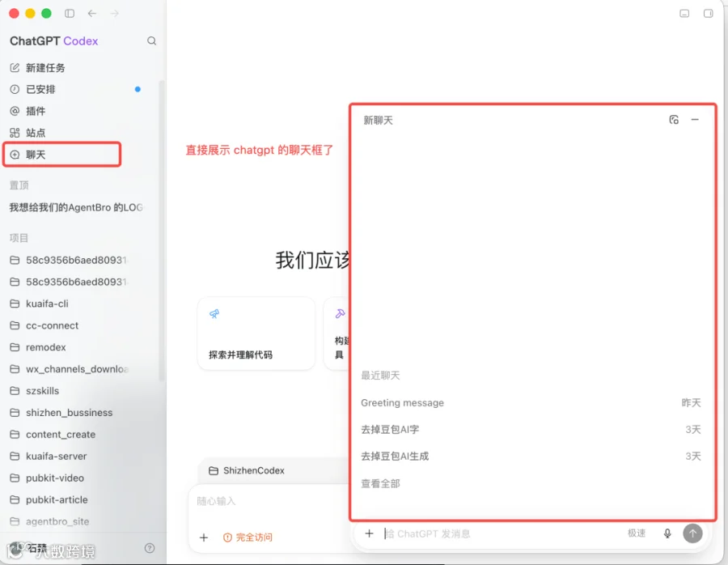The width and height of the screenshot is (728, 565).
Task: Click the send arrow button
Action: tap(692, 533)
